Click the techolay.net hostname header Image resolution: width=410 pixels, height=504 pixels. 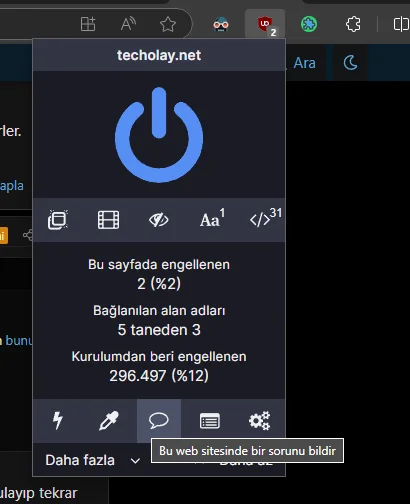click(159, 55)
